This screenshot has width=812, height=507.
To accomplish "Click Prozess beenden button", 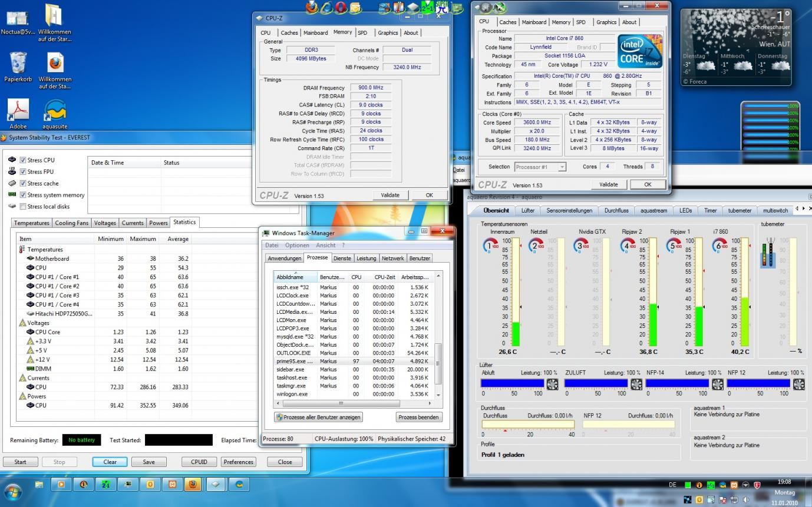I will [x=419, y=417].
